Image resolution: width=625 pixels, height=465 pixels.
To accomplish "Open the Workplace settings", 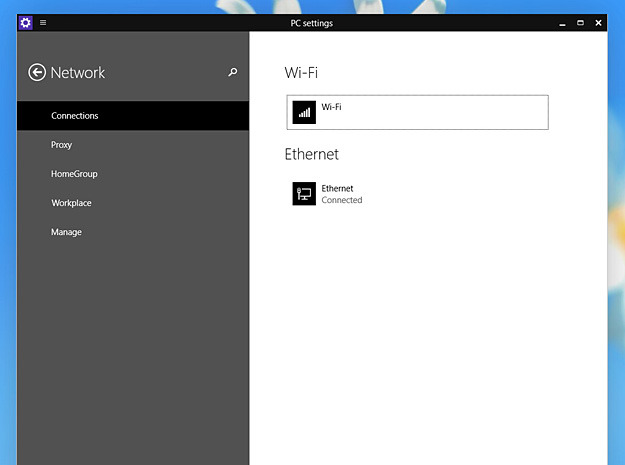I will (x=133, y=203).
